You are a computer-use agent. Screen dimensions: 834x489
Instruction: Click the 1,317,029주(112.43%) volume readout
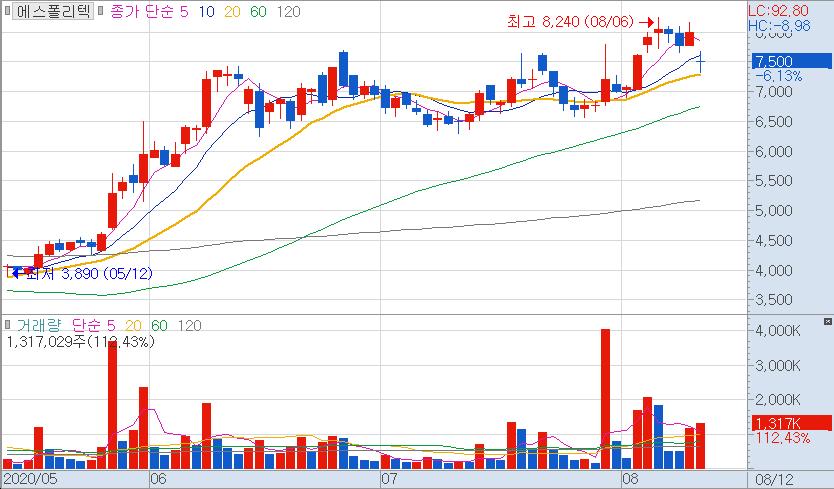point(80,341)
